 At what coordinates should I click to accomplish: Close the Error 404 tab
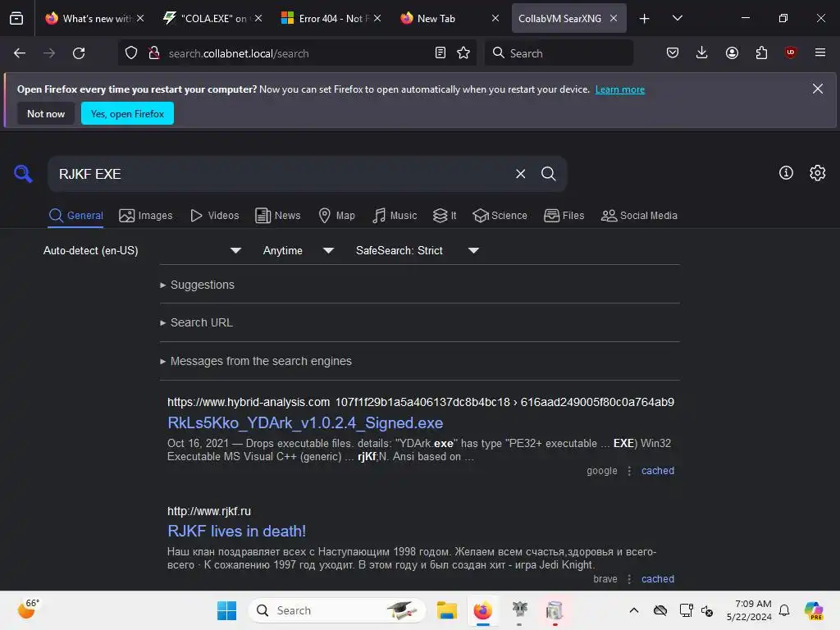[x=377, y=18]
